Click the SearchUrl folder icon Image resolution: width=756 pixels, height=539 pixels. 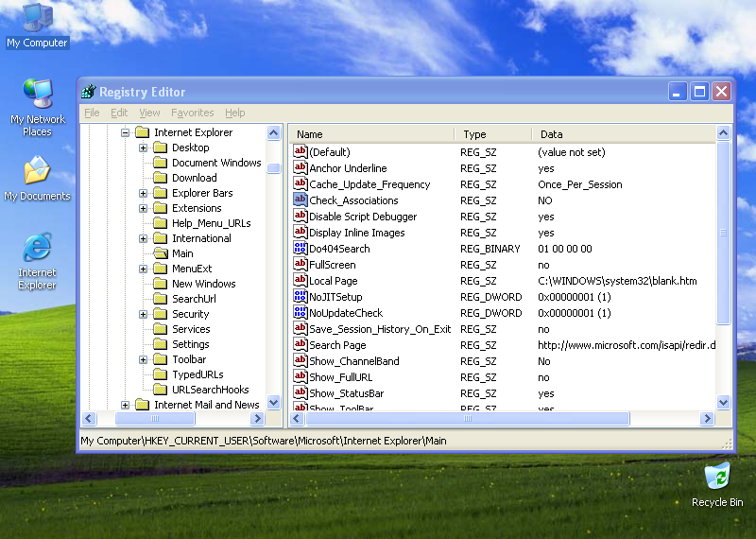160,299
